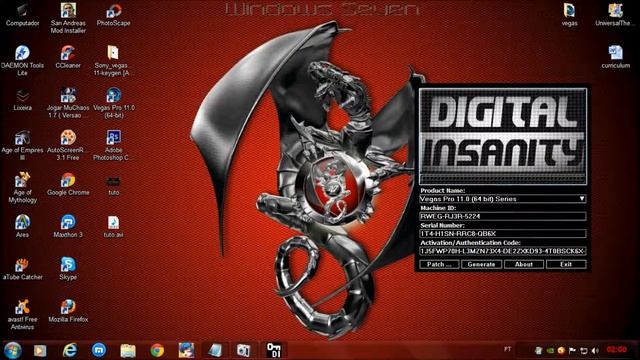Open UniversalThe... desktop icon
640x360 pixels.
pos(615,15)
